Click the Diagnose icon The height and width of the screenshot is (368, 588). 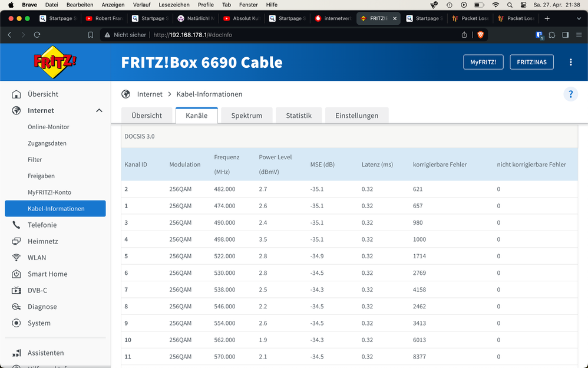pos(16,307)
